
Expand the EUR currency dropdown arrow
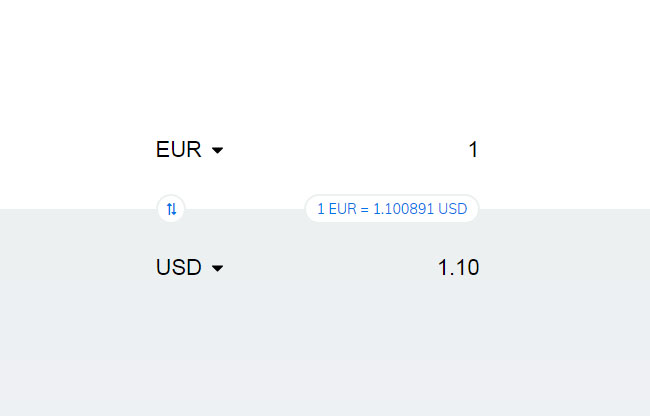pyautogui.click(x=218, y=151)
